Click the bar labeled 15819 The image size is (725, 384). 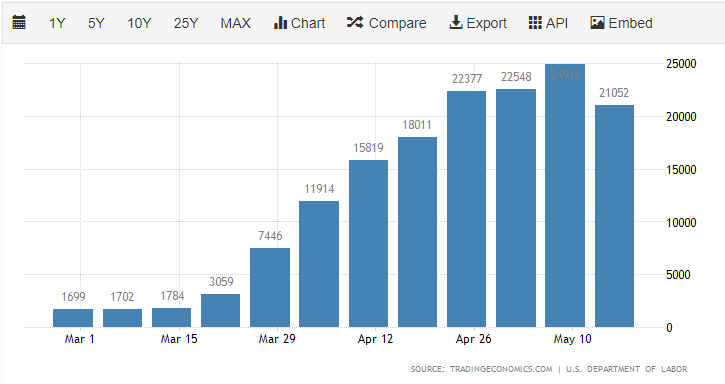tap(369, 244)
